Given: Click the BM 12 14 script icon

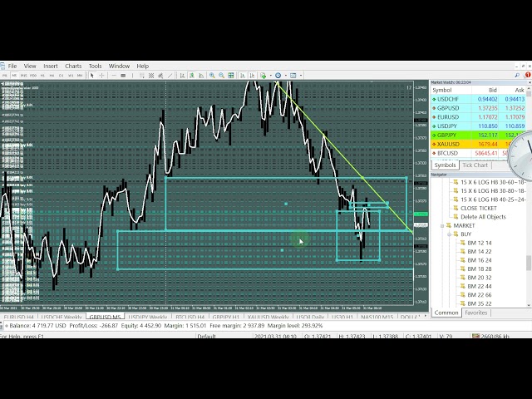Looking at the screenshot, I should pyautogui.click(x=461, y=243).
